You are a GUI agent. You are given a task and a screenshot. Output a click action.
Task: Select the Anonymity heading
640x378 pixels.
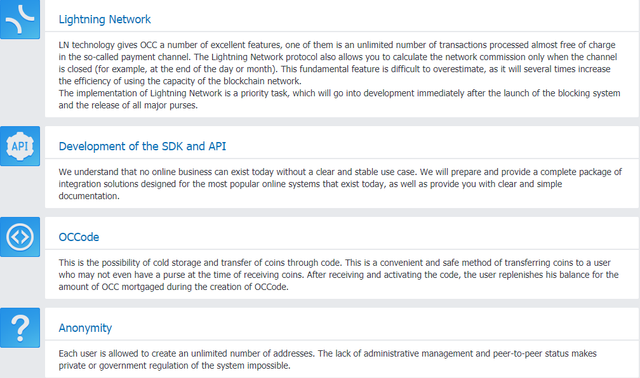pos(85,328)
